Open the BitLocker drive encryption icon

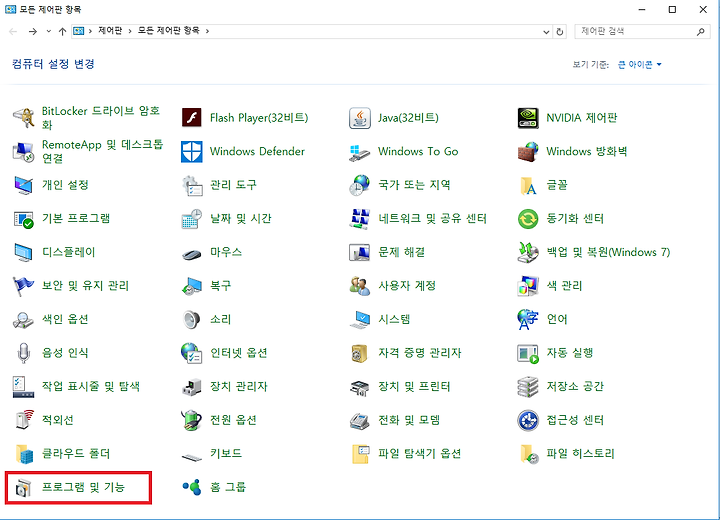(x=23, y=118)
